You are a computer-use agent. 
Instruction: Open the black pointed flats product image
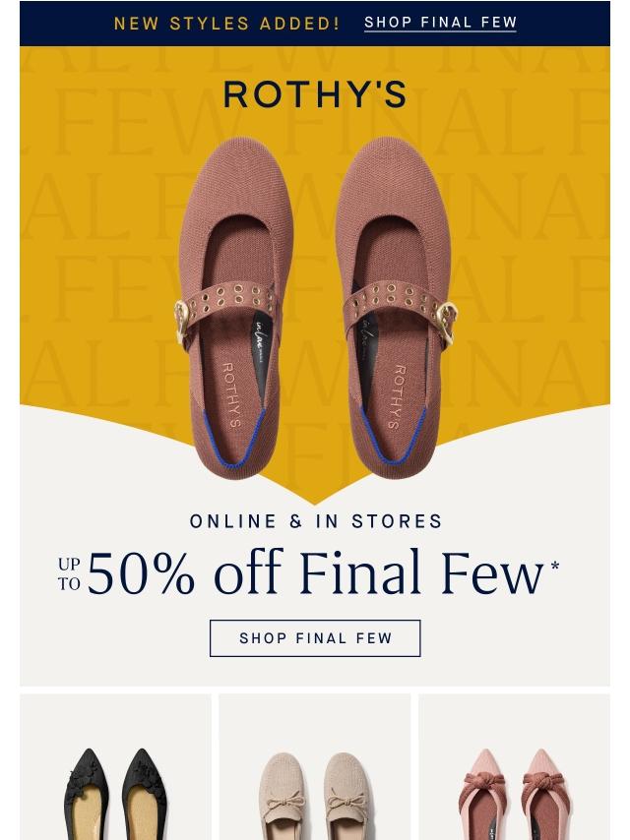pos(116,767)
